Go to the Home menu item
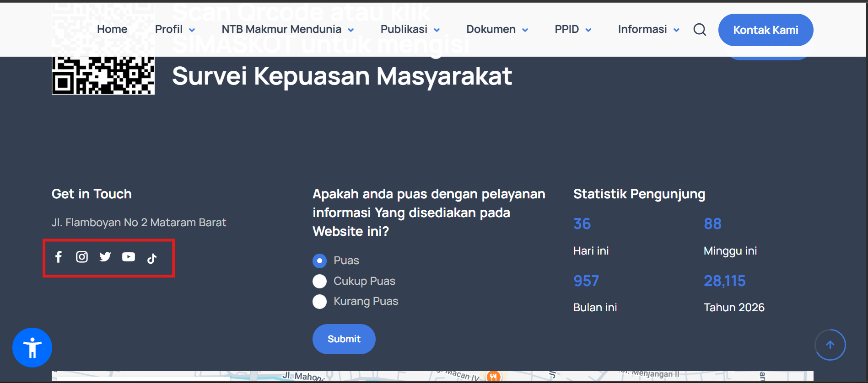Viewport: 868px width, 383px height. coord(112,29)
